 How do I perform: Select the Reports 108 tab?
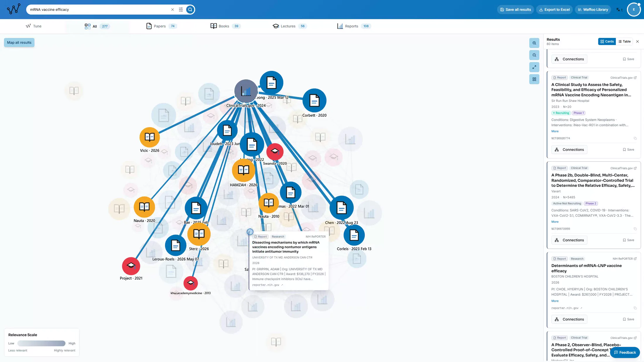coord(354,26)
